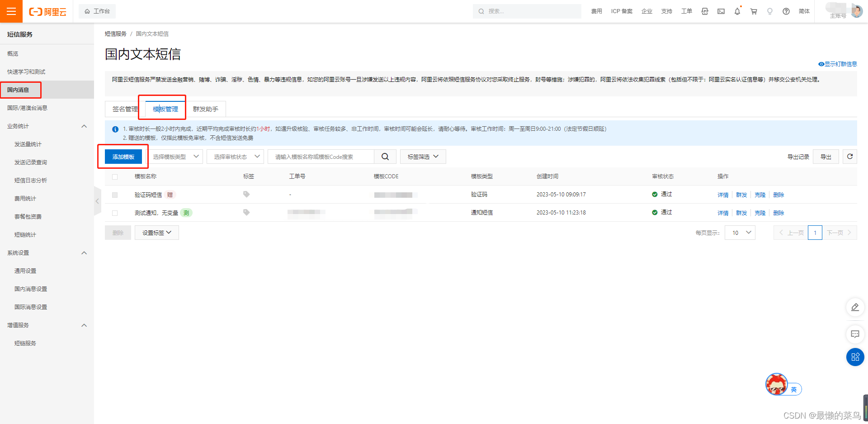Open 详情 for the 验证码短信 template

[722, 195]
